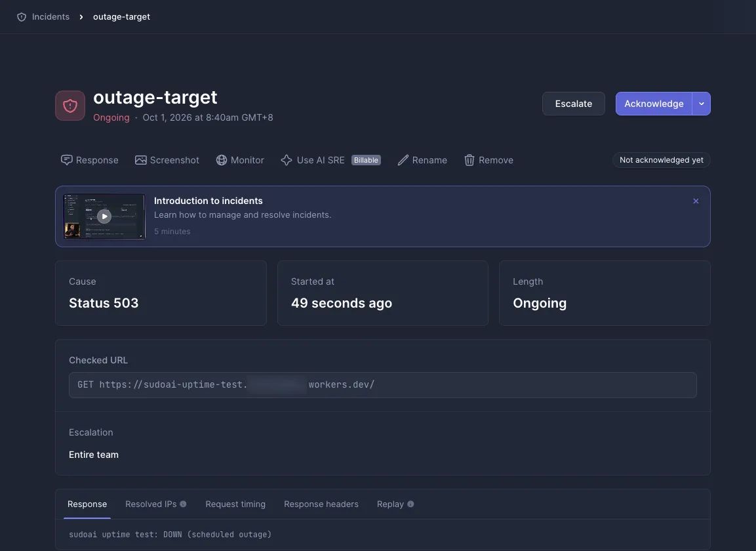
Task: Click the Not acknowledged yet badge
Action: 661,160
